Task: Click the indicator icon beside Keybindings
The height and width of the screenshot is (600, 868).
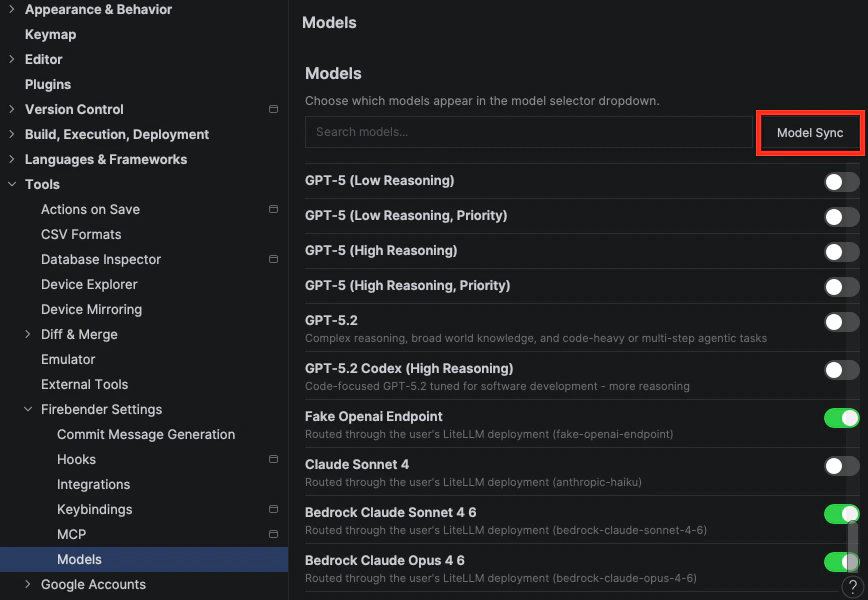Action: (x=273, y=509)
